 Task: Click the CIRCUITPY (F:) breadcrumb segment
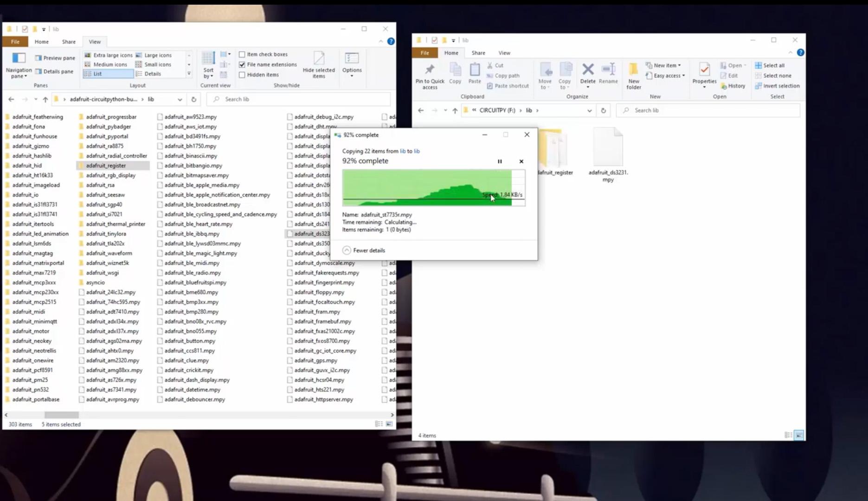point(497,110)
